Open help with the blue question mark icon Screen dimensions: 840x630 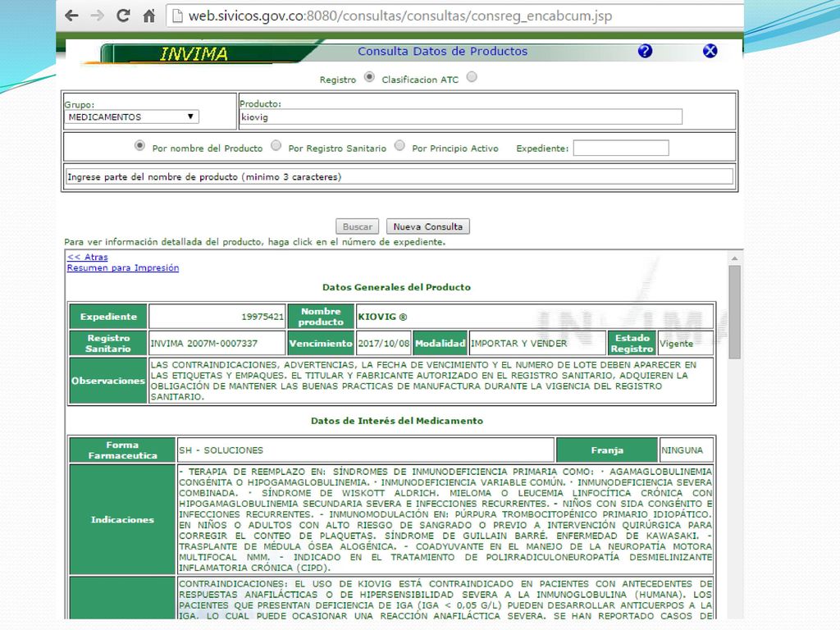point(645,51)
